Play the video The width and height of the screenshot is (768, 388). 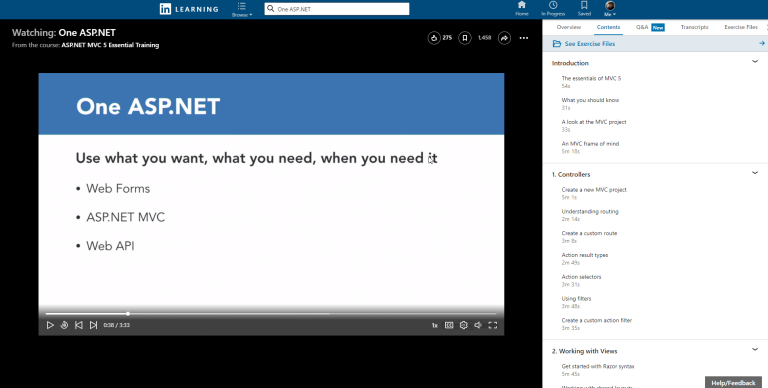[x=50, y=325]
